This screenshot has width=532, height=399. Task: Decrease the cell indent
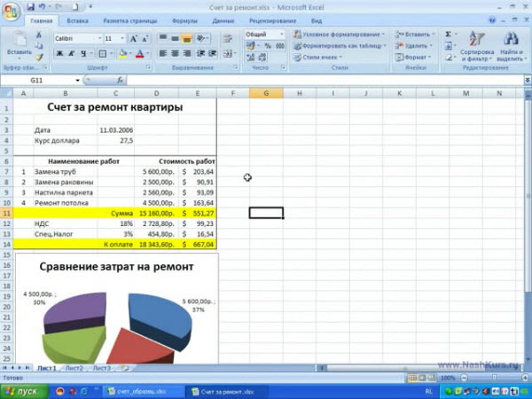(x=201, y=53)
